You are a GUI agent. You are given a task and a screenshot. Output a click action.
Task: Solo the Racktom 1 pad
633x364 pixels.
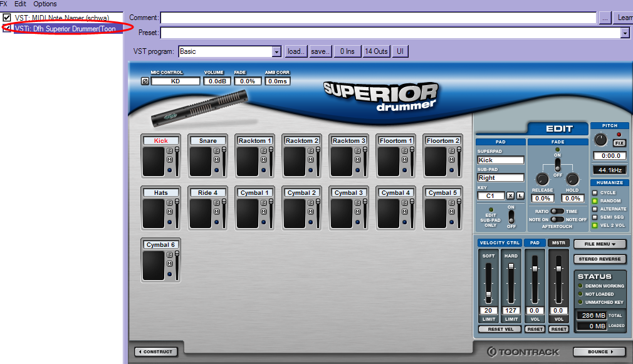coord(264,150)
